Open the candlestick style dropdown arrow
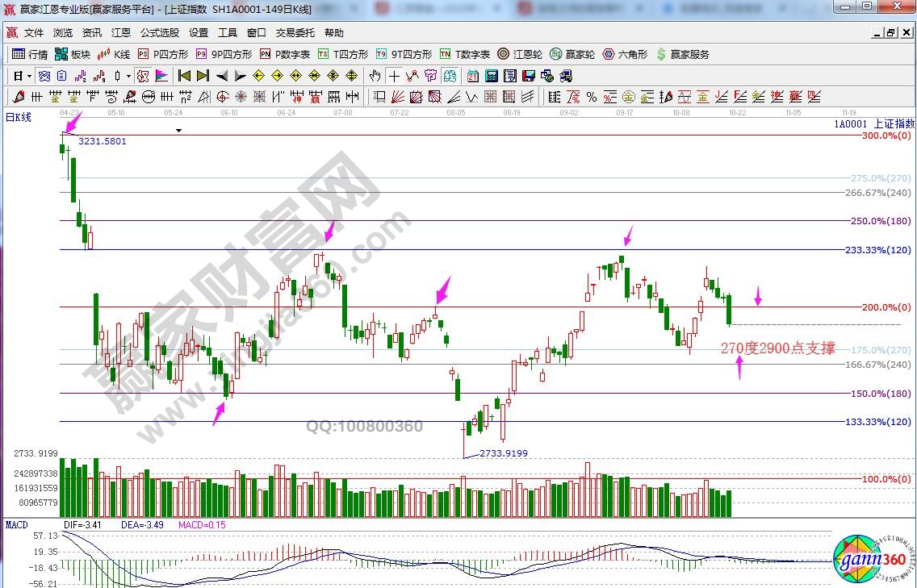The image size is (917, 588). tap(129, 76)
